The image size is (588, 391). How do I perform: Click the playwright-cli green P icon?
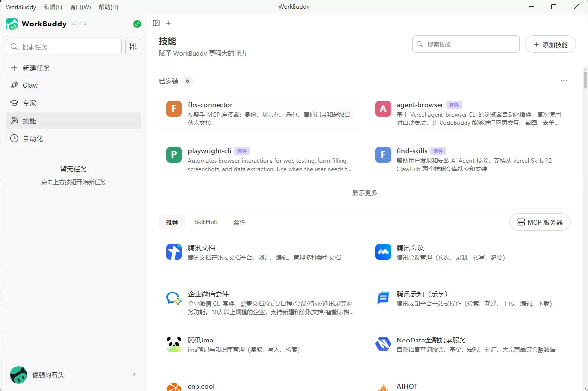174,155
